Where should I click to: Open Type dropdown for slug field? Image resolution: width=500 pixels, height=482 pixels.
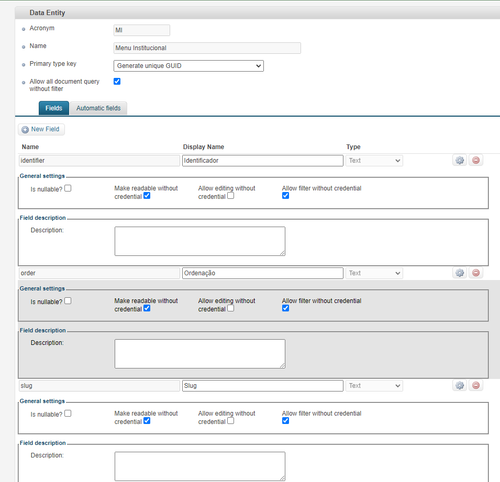point(374,386)
